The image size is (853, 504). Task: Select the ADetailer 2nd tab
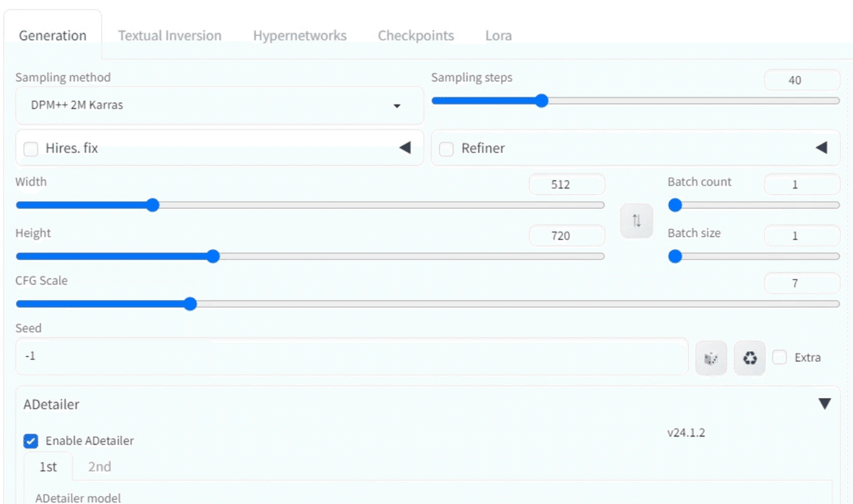[x=100, y=467]
